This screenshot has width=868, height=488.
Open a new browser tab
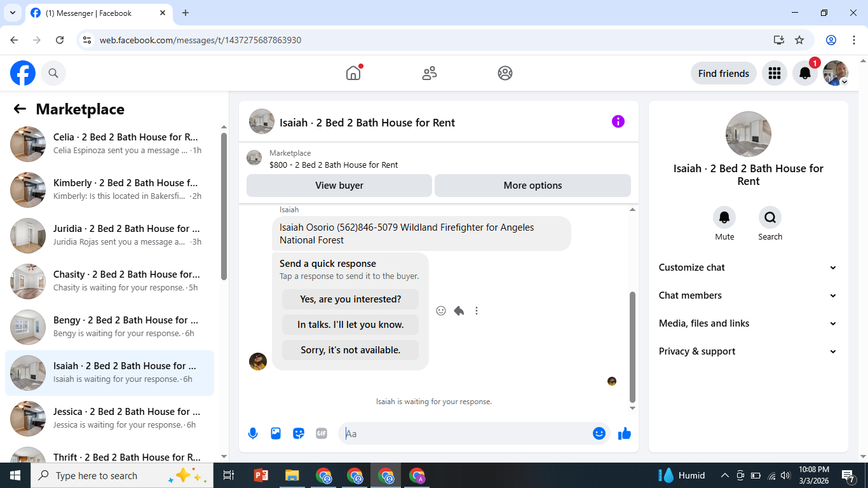[x=186, y=13]
